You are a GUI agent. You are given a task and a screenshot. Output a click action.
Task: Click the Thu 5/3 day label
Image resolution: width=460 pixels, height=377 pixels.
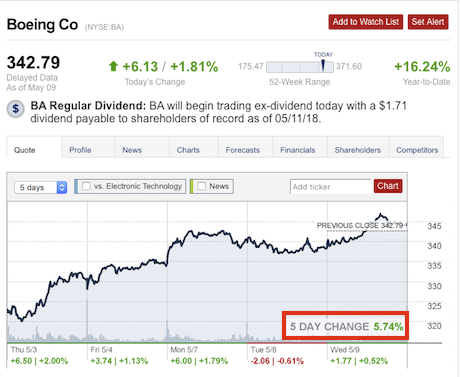click(24, 350)
